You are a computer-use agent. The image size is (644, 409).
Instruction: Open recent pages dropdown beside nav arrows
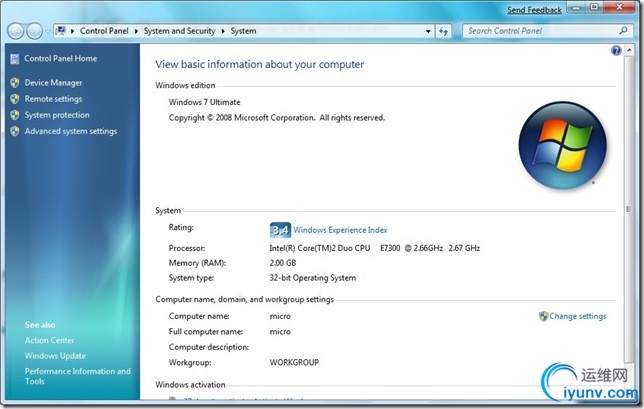47,31
